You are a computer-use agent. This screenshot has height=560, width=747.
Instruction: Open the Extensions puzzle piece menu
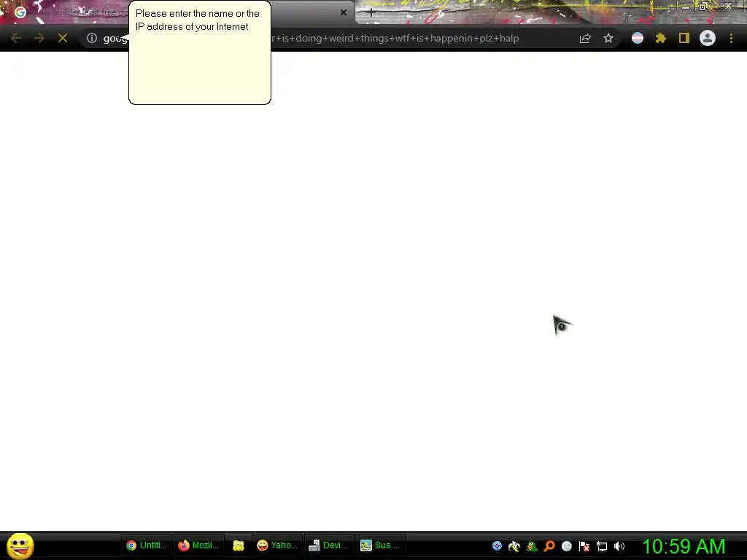[x=661, y=38]
